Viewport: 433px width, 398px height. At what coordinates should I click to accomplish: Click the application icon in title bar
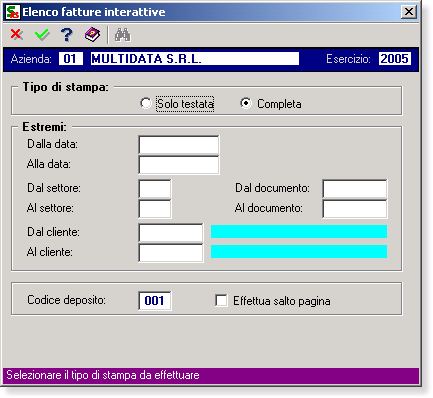13,12
